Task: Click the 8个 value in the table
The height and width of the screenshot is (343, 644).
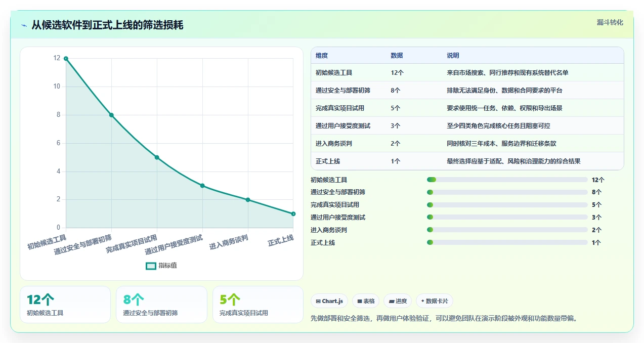Action: pyautogui.click(x=396, y=91)
